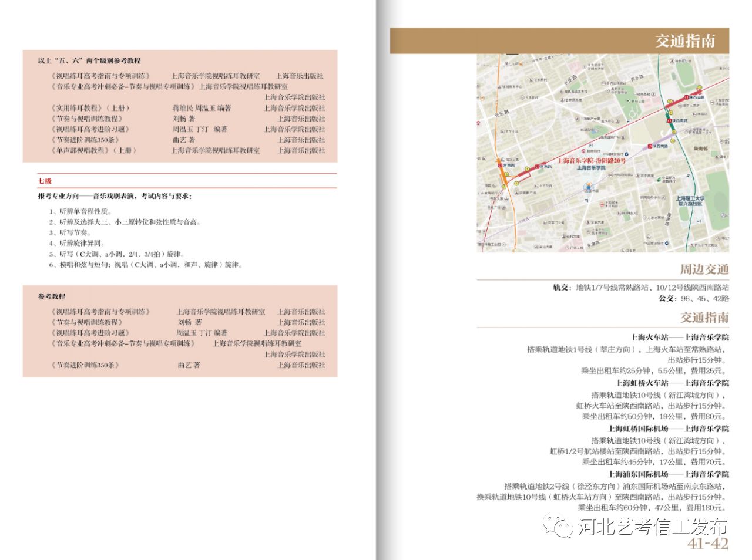
Task: Select the taxi line costing 费用25元
Action: tap(654, 370)
